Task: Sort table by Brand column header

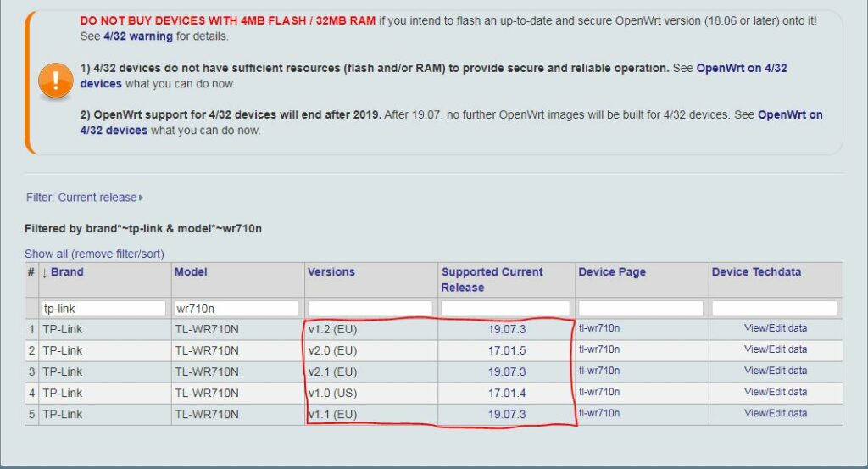Action: click(67, 272)
